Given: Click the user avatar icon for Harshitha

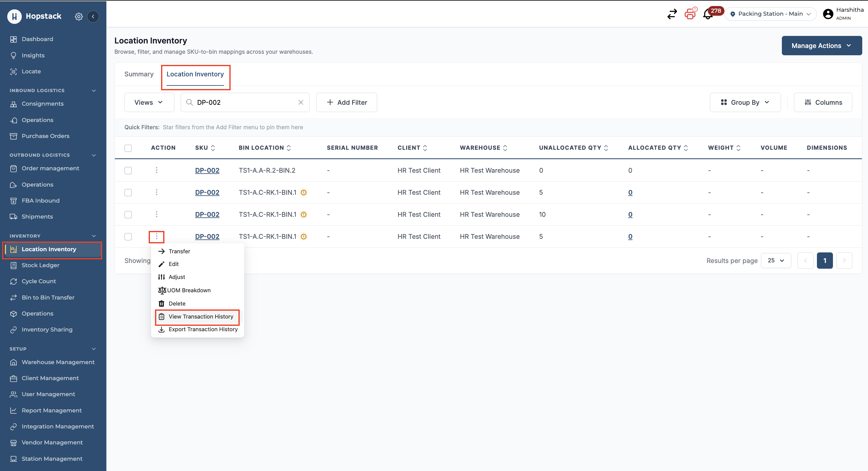Looking at the screenshot, I should click(828, 14).
